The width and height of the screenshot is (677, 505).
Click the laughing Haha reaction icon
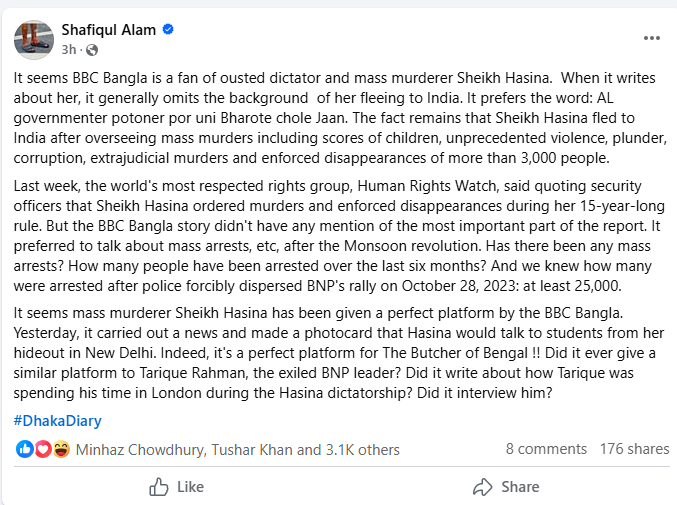click(61, 449)
